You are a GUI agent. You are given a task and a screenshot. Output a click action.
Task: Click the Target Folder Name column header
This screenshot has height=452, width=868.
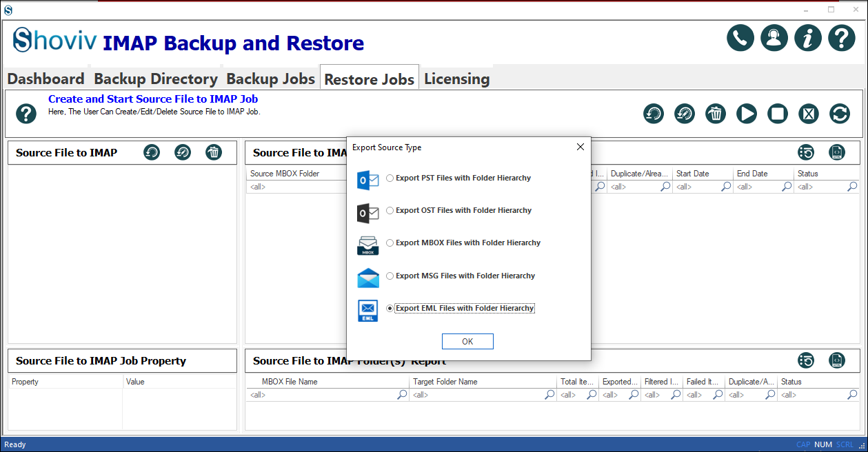(x=483, y=382)
